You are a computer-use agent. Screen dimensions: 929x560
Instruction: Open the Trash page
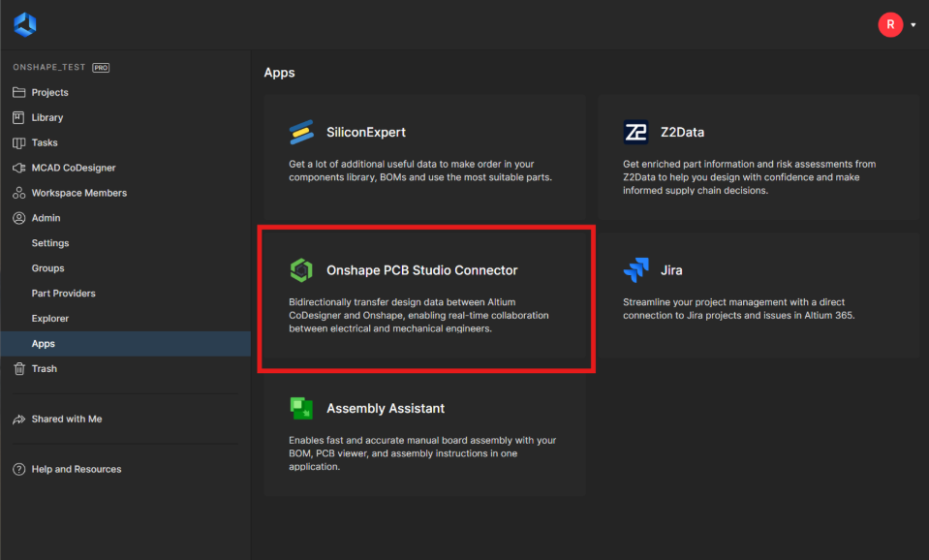point(45,368)
